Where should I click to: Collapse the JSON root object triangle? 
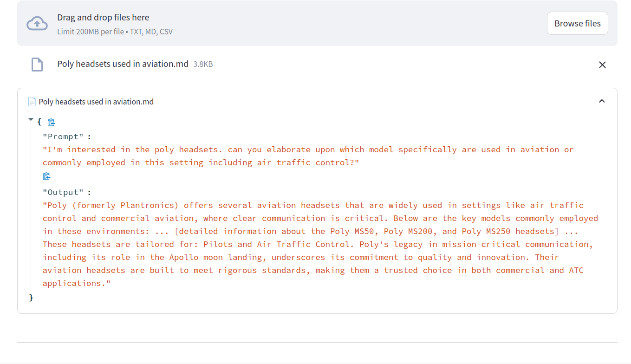tap(31, 120)
